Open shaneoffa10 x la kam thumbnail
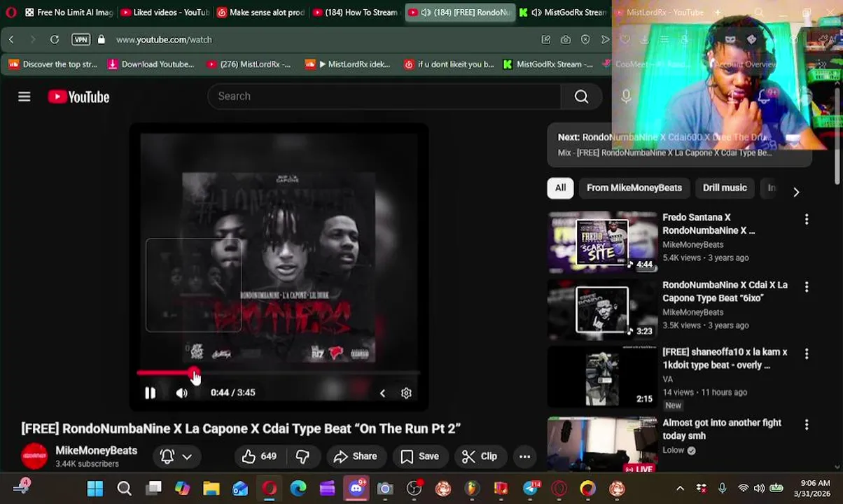 [602, 377]
